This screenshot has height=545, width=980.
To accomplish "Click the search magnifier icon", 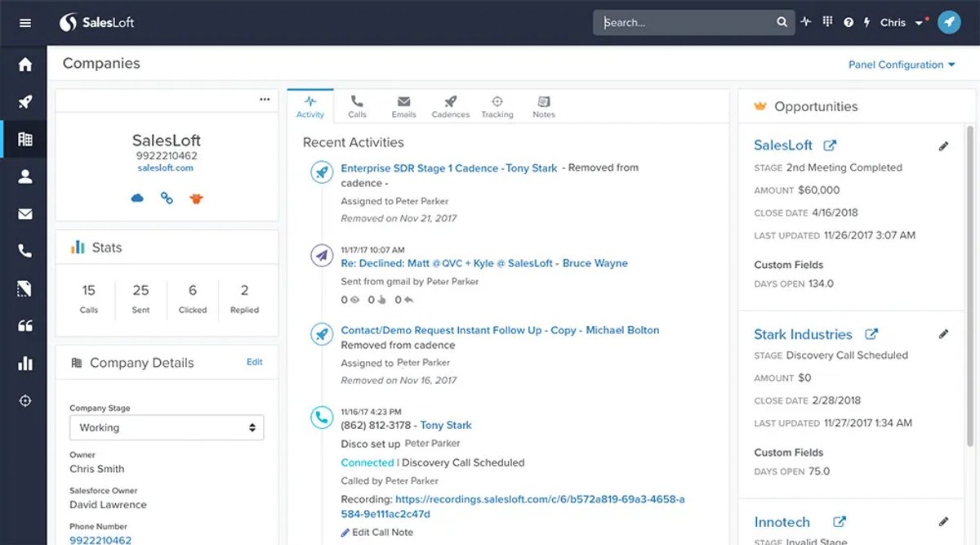I will pos(782,23).
